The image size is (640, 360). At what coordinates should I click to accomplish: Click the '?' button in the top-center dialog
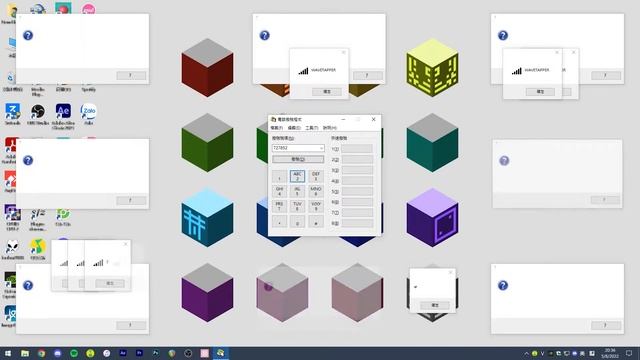368,76
